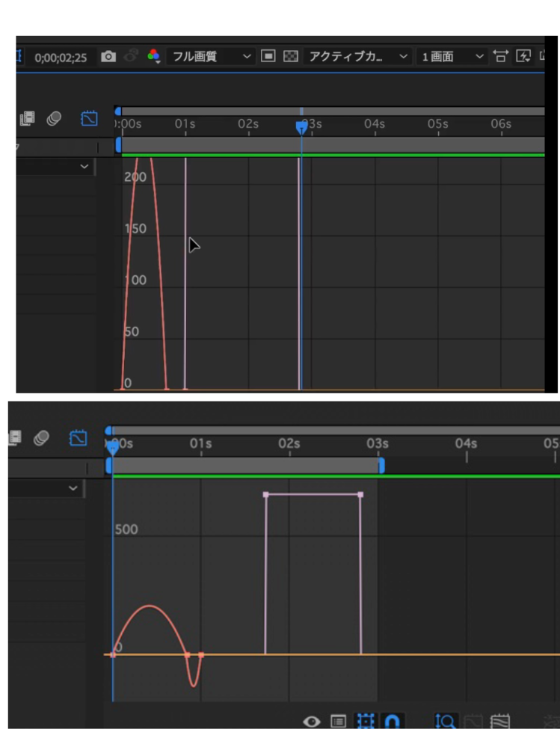This screenshot has height=747, width=560.
Task: Open the 1画面 view layout dropdown
Action: pyautogui.click(x=452, y=57)
